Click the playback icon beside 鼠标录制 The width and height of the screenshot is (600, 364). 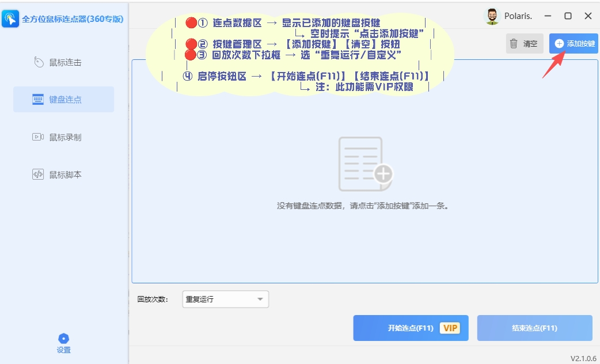pos(38,137)
